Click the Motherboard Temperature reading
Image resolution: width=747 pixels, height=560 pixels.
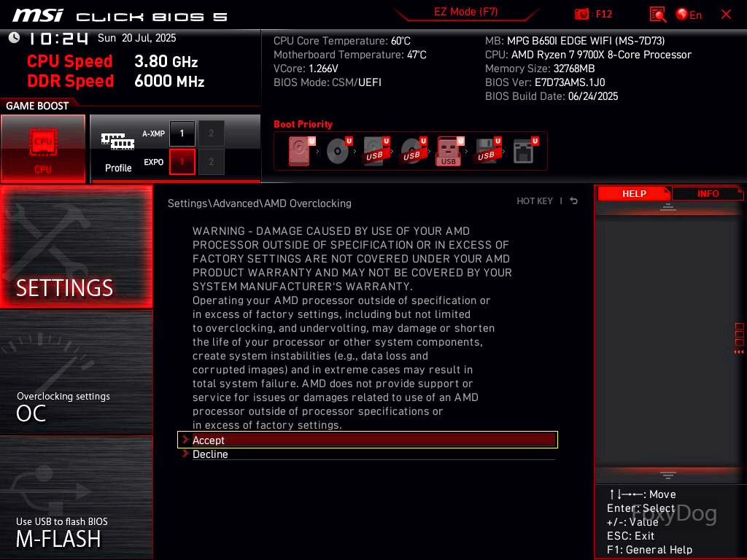click(x=349, y=55)
